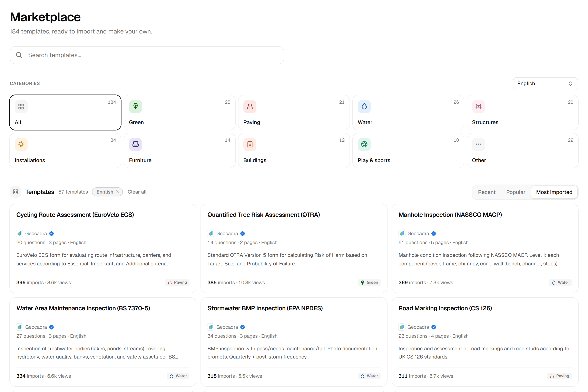The height and width of the screenshot is (392, 588).
Task: Select the Most imported sort tab
Action: coord(554,192)
